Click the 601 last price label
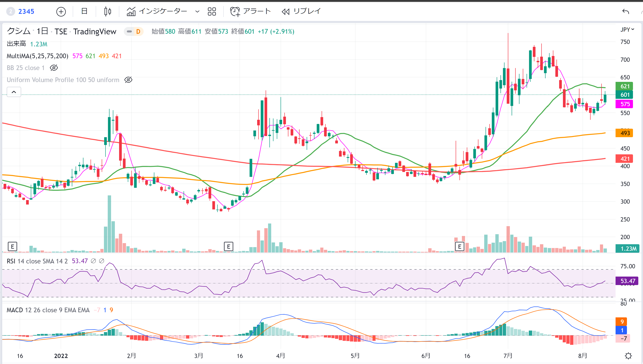This screenshot has width=643, height=364. pyautogui.click(x=624, y=95)
